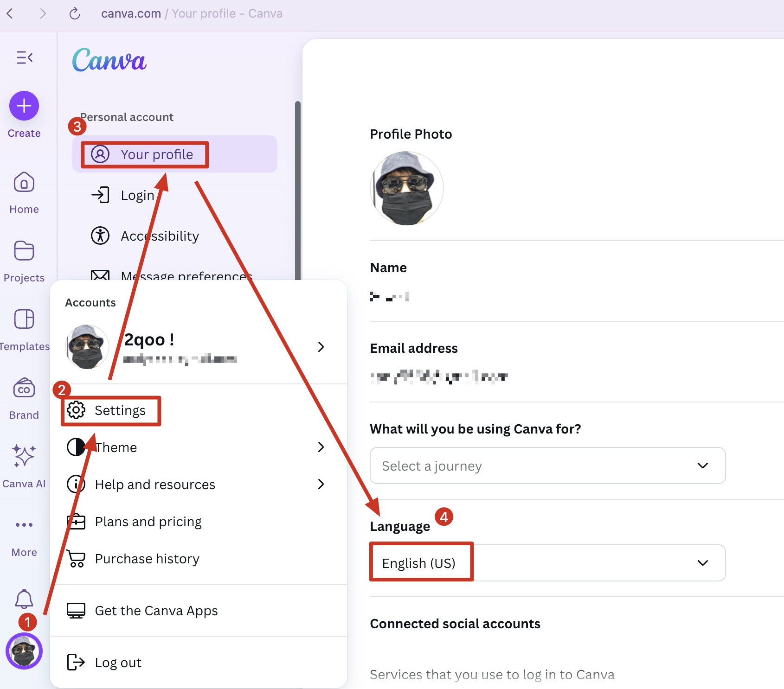Collapse the sidebar menu icon

click(x=24, y=57)
